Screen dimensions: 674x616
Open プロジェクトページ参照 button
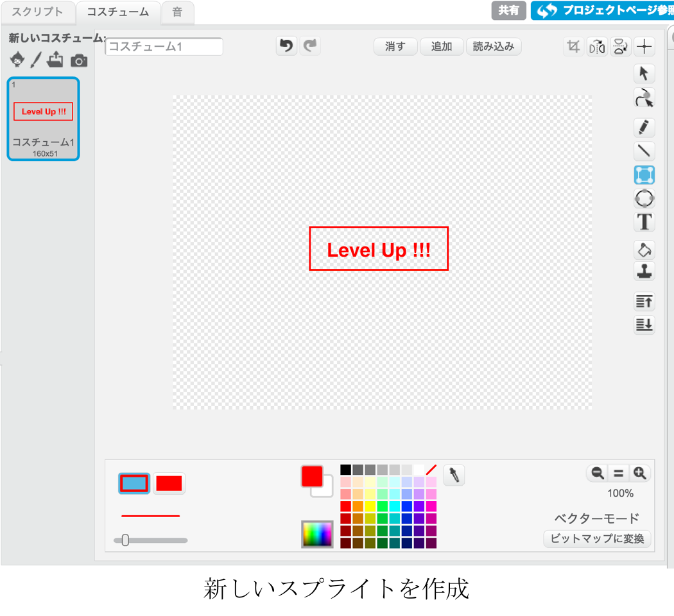click(602, 10)
